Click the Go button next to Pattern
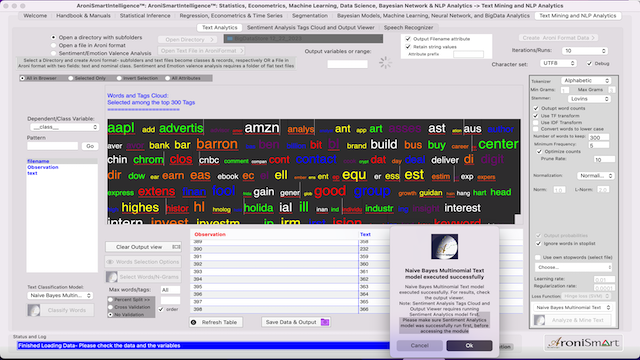 pos(90,146)
